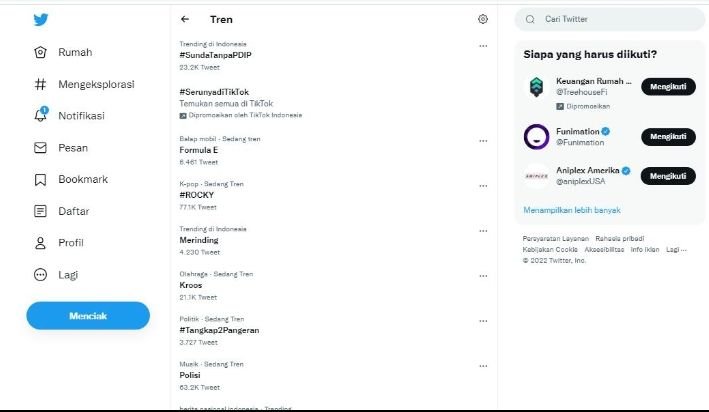This screenshot has height=412, width=709.
Task: Click Menampilkan lebih banyak link
Action: [572, 210]
